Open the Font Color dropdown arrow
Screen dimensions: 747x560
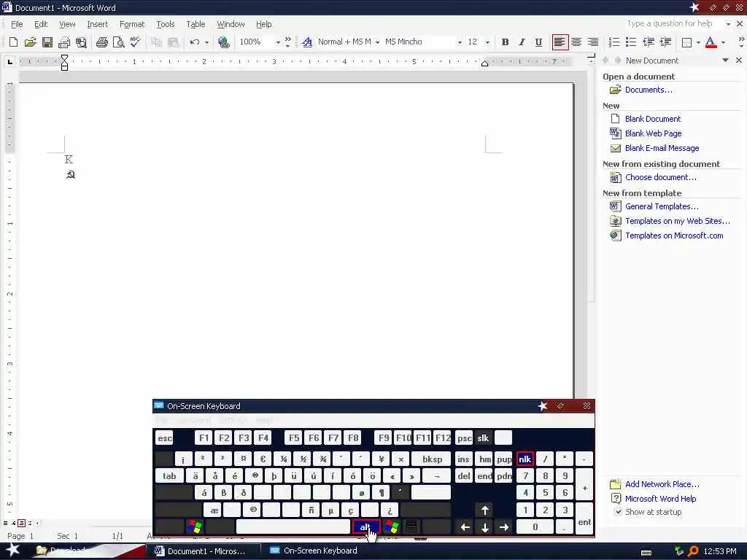[723, 42]
